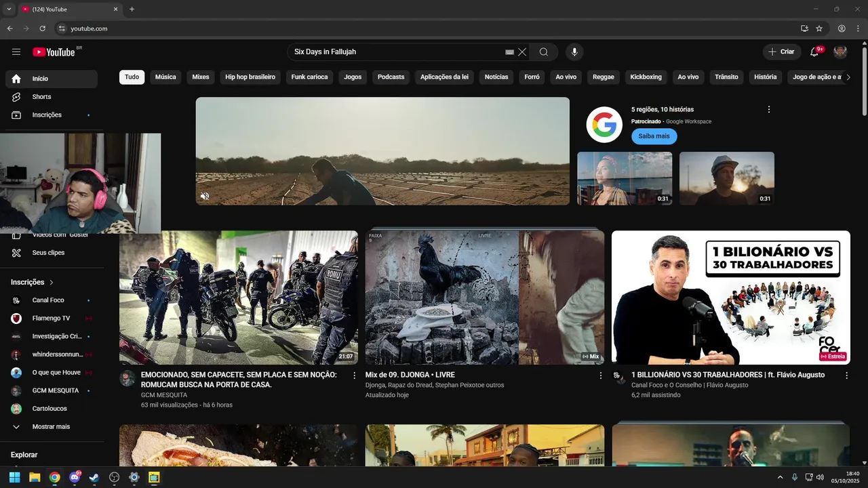Go back in browser history
868x488 pixels.
(x=9, y=28)
